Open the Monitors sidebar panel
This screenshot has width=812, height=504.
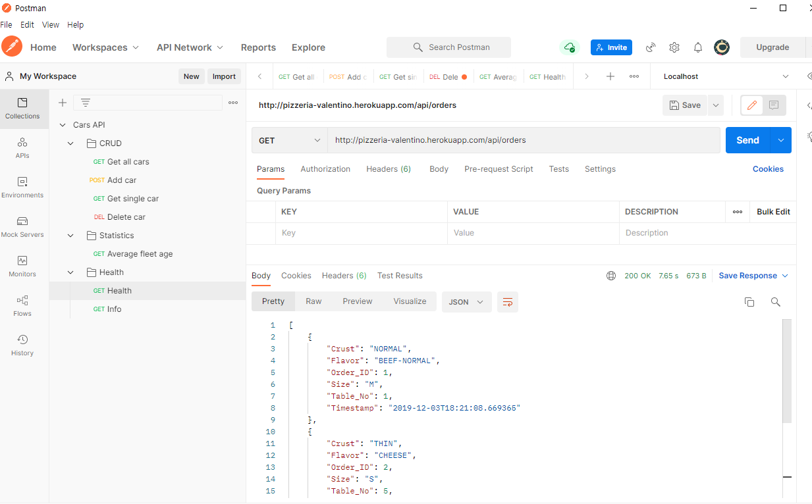coord(23,266)
